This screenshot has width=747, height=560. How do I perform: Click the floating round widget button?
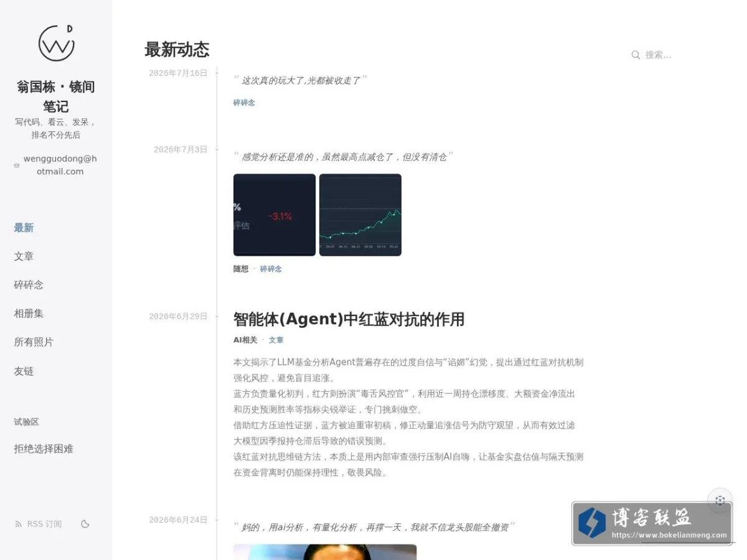tap(720, 500)
